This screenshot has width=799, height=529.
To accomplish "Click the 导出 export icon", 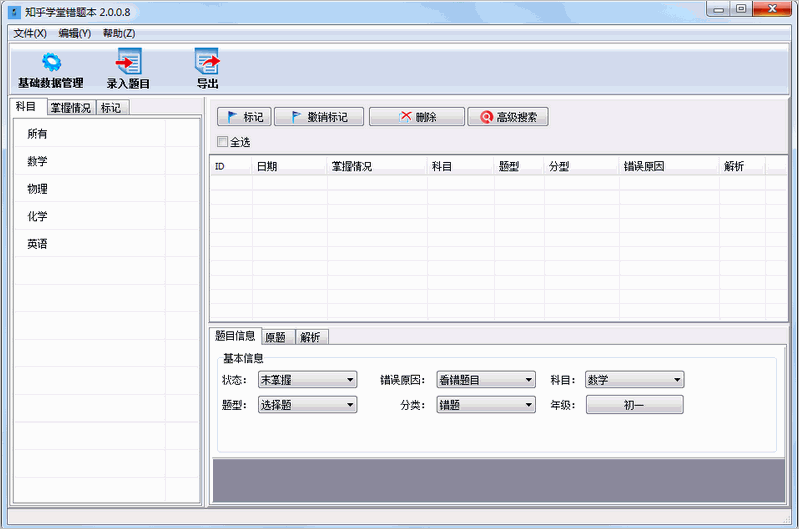I will click(x=207, y=62).
